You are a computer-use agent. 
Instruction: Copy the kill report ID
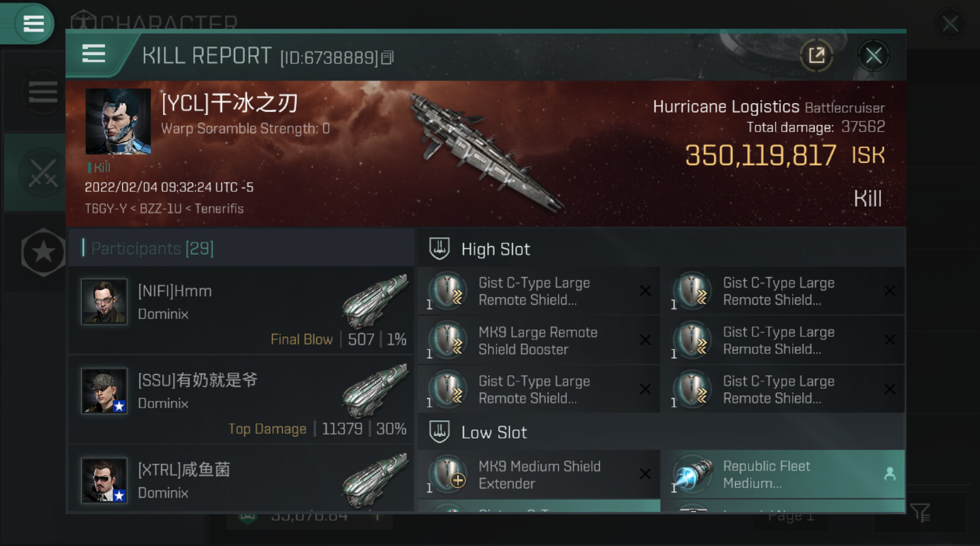coord(387,58)
